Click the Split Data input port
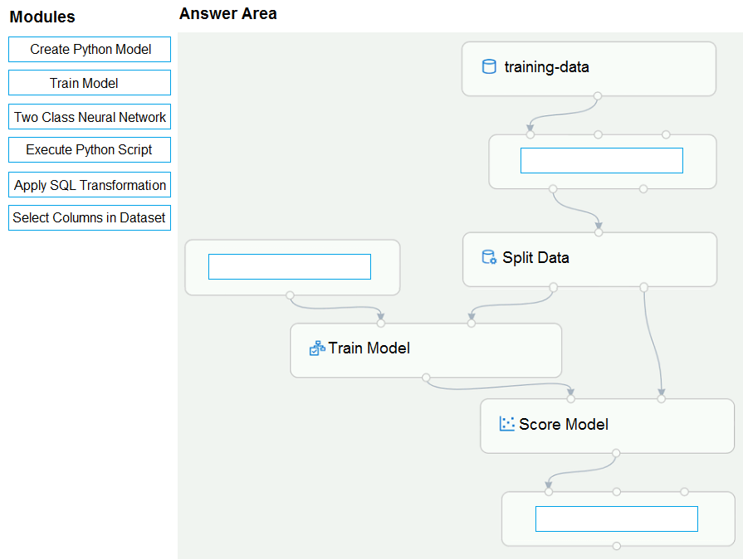 (x=599, y=232)
